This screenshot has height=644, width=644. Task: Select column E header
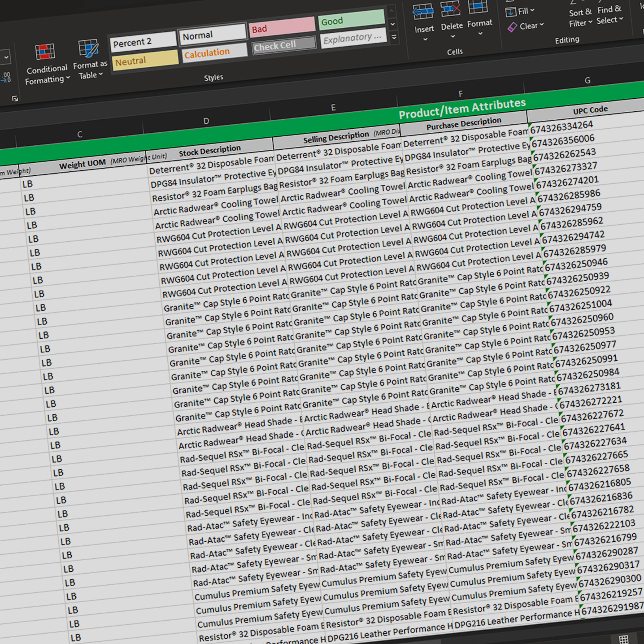coord(333,107)
